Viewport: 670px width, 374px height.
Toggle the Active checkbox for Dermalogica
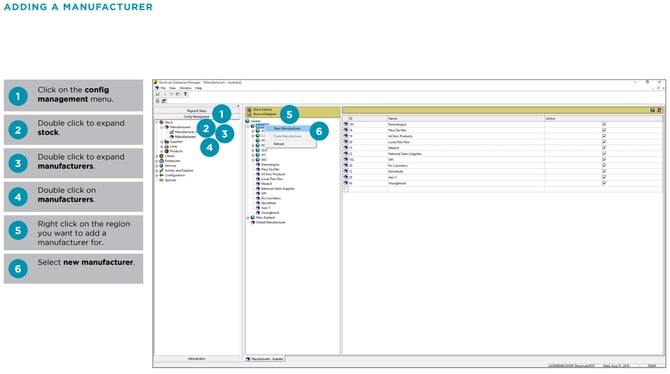pyautogui.click(x=604, y=124)
